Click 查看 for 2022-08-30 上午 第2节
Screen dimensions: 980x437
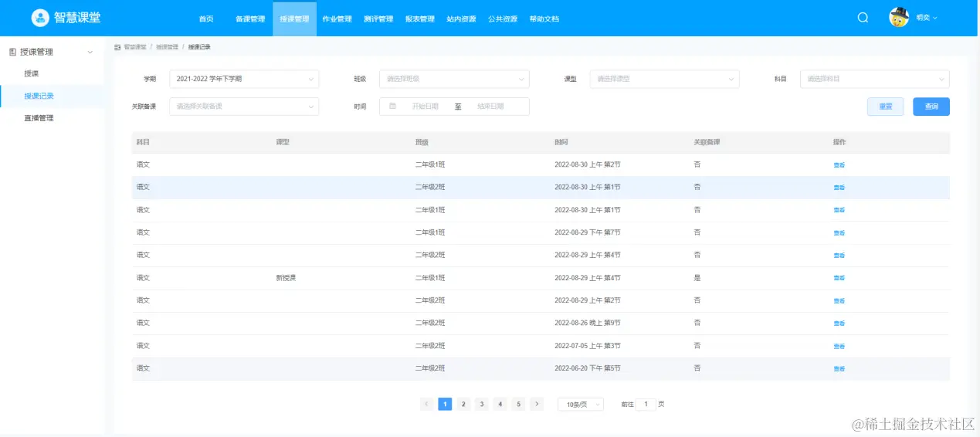click(839, 165)
